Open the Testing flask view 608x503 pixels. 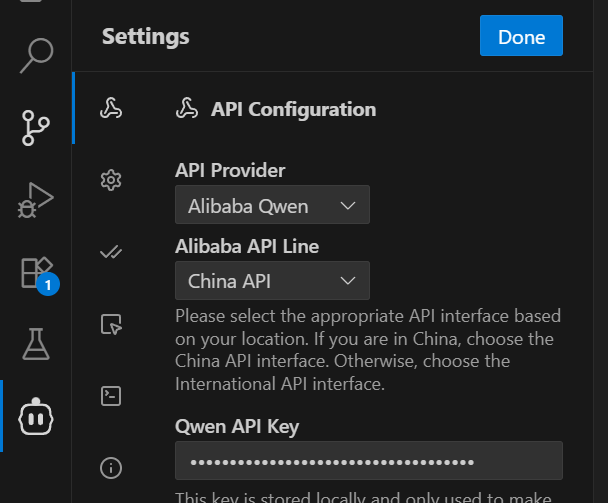point(36,344)
